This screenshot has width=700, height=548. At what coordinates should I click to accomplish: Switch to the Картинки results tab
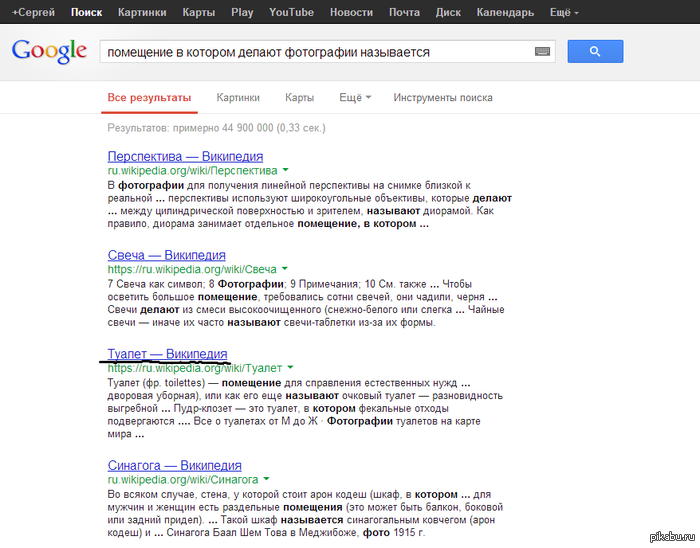click(238, 98)
